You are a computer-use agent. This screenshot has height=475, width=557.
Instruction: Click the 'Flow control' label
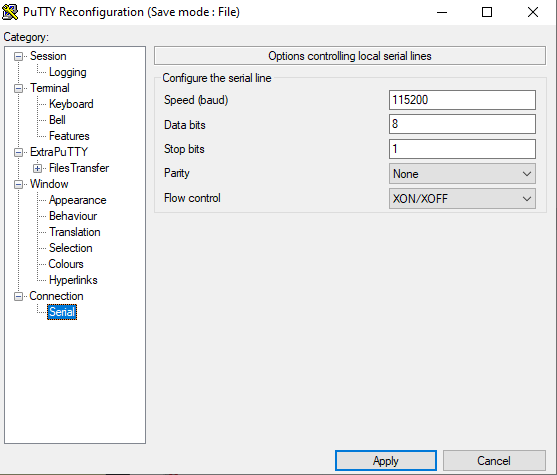[x=192, y=198]
